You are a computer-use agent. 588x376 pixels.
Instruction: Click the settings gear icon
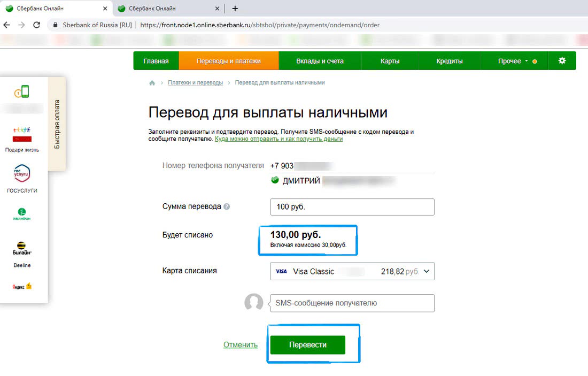[x=562, y=61]
